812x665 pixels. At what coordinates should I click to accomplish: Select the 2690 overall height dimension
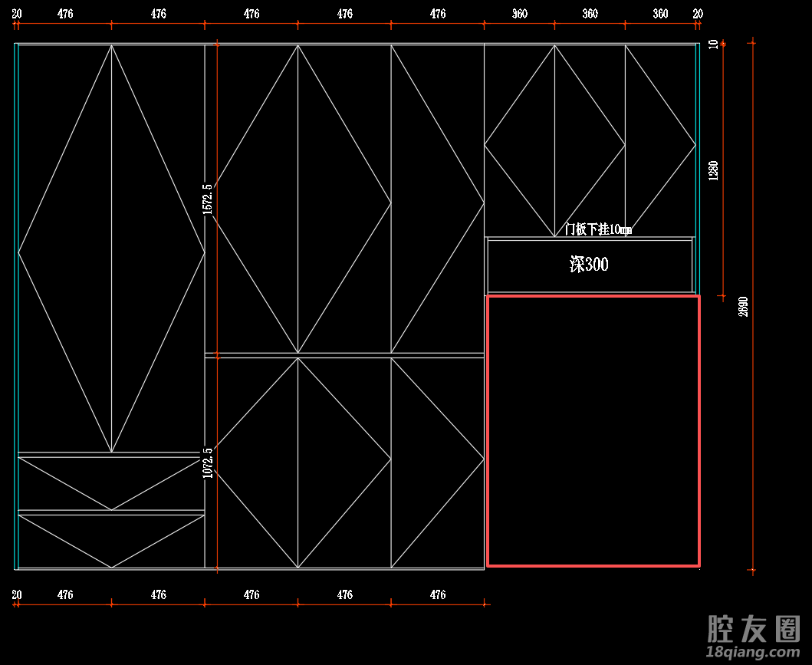point(743,306)
